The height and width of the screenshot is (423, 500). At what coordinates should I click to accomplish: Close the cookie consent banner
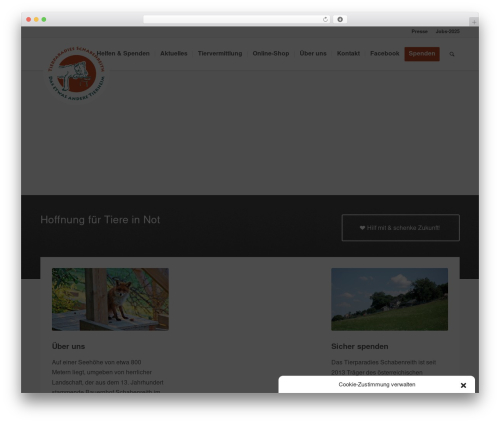click(x=463, y=385)
